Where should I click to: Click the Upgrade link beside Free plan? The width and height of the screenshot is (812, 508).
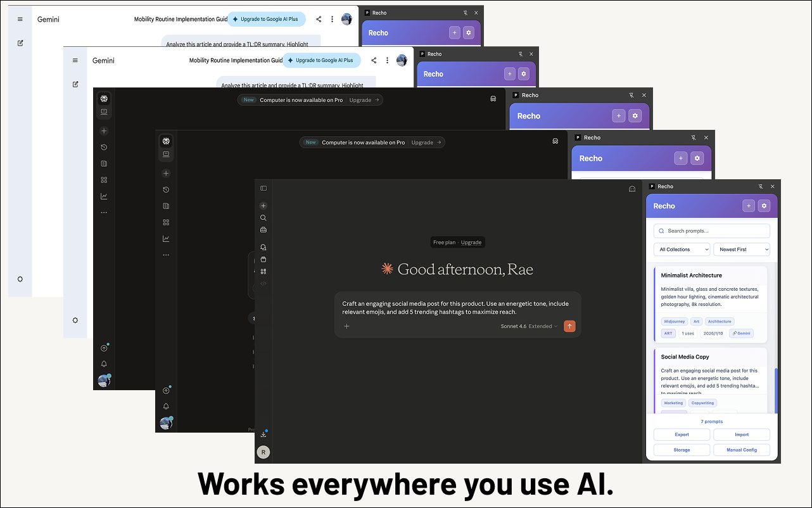click(x=471, y=243)
